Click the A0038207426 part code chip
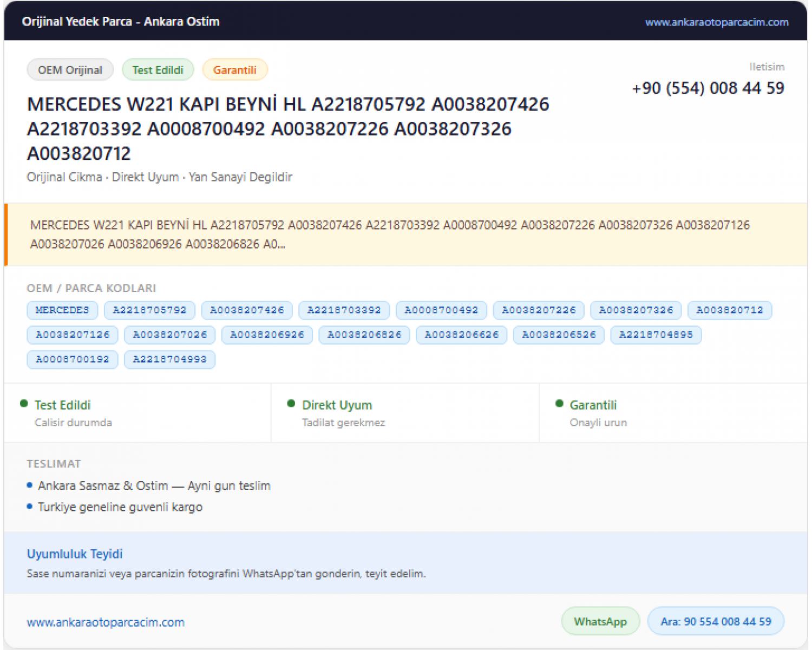Viewport: 812px width, 650px height. click(x=247, y=310)
